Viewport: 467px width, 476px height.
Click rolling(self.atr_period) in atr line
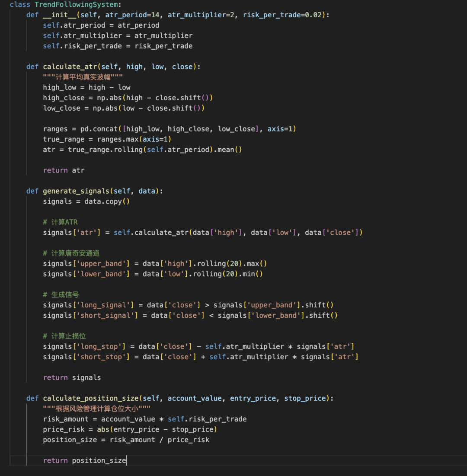(163, 150)
